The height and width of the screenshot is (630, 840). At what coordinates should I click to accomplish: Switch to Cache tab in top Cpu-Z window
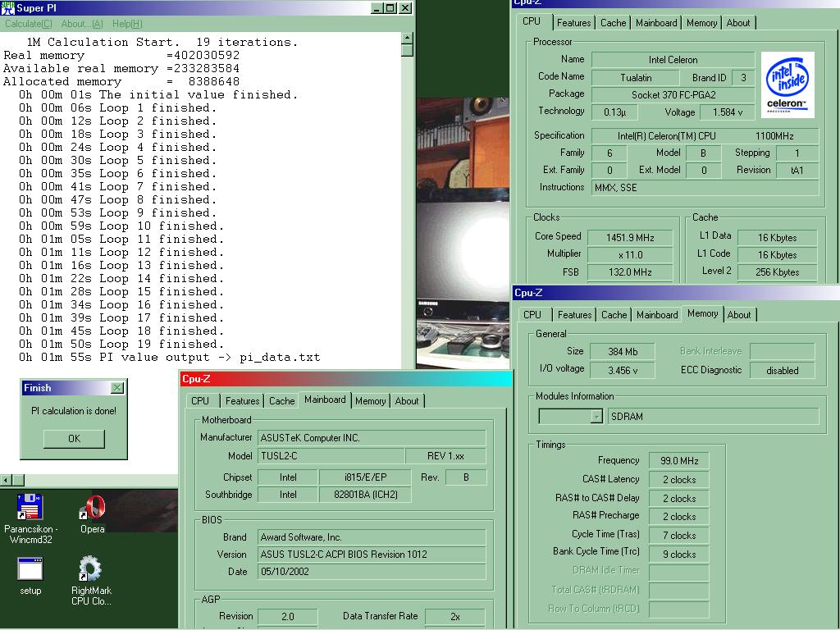(613, 22)
